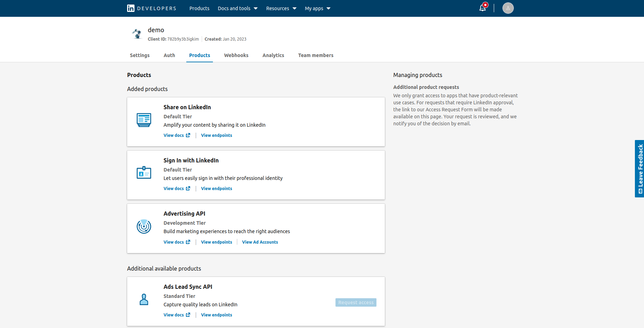Expand the My apps dropdown menu
644x328 pixels.
pos(318,8)
